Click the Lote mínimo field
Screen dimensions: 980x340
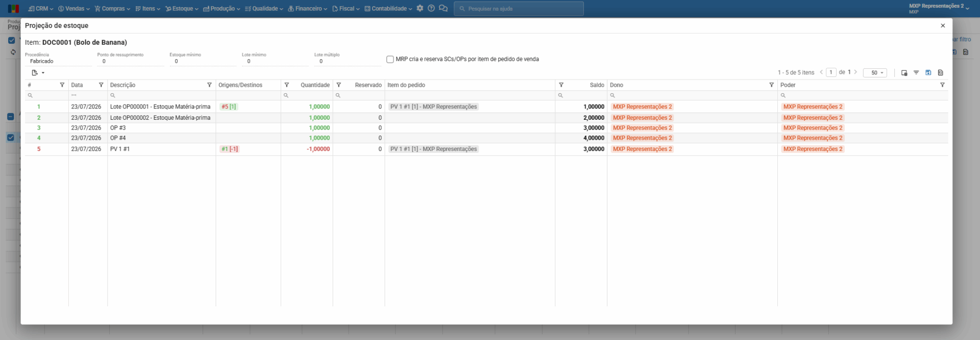275,61
